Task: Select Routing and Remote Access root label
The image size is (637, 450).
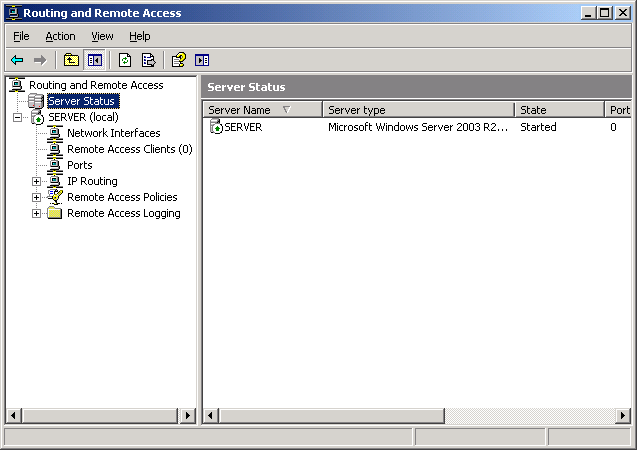Action: [96, 85]
